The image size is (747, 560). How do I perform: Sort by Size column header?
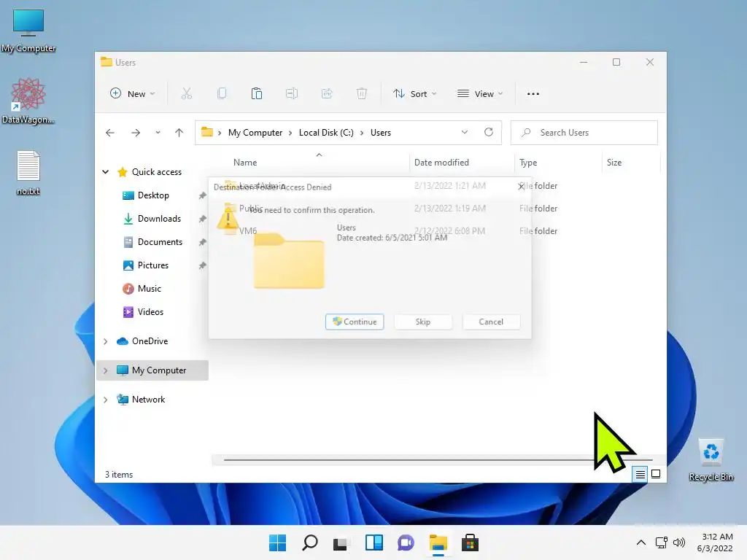tap(614, 163)
